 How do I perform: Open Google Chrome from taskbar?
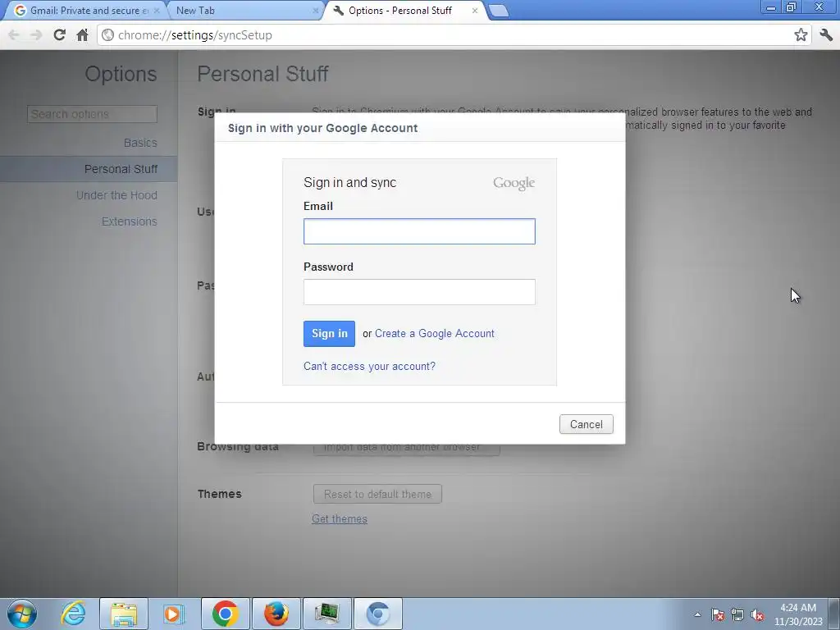point(225,614)
